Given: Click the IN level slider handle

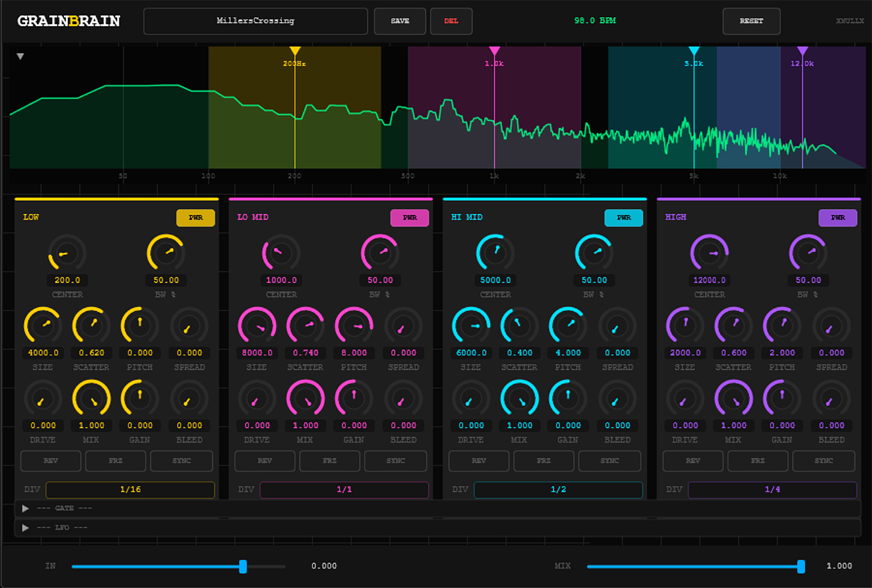Looking at the screenshot, I should (x=243, y=566).
